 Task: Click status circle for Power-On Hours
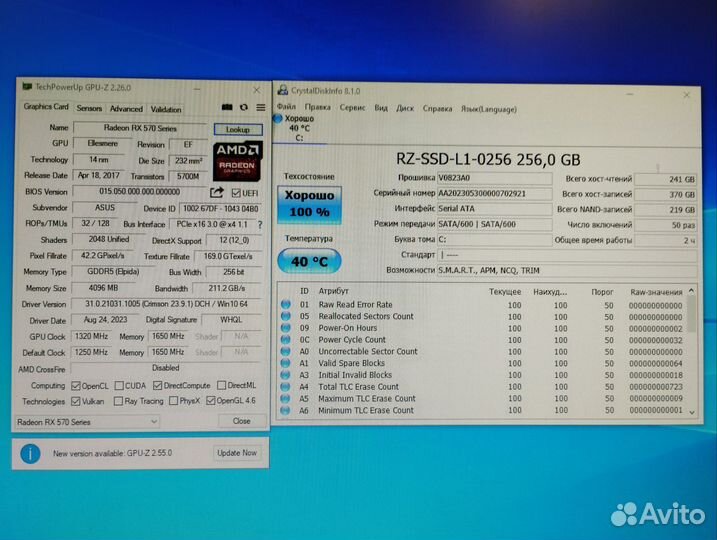(286, 328)
